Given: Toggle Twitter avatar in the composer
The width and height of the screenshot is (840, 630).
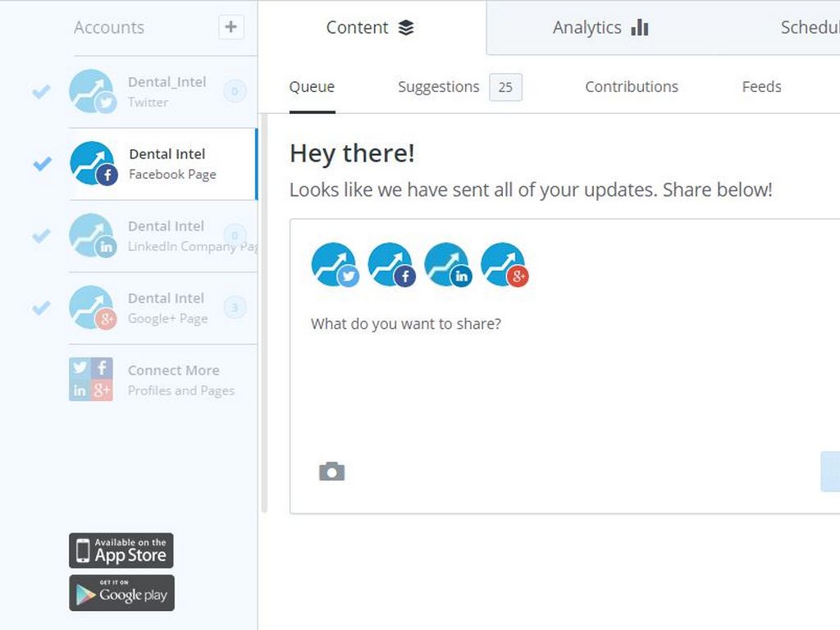Looking at the screenshot, I should pyautogui.click(x=335, y=264).
